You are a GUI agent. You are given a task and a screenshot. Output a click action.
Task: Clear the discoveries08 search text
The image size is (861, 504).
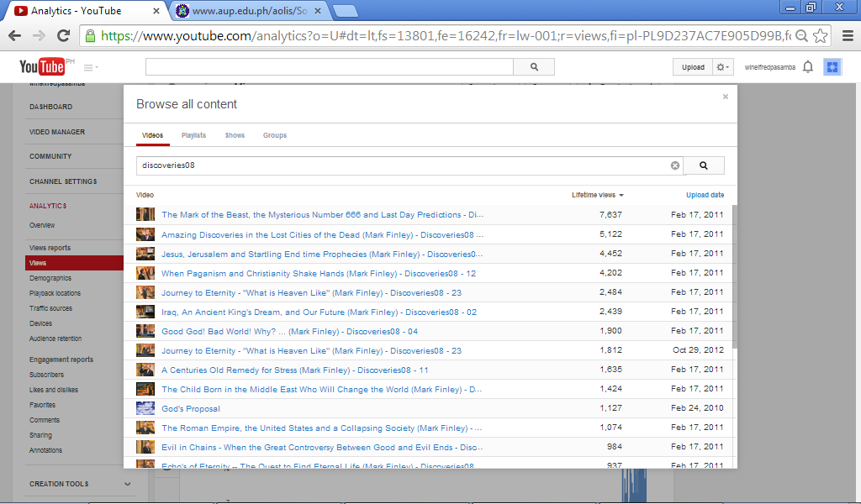[675, 165]
